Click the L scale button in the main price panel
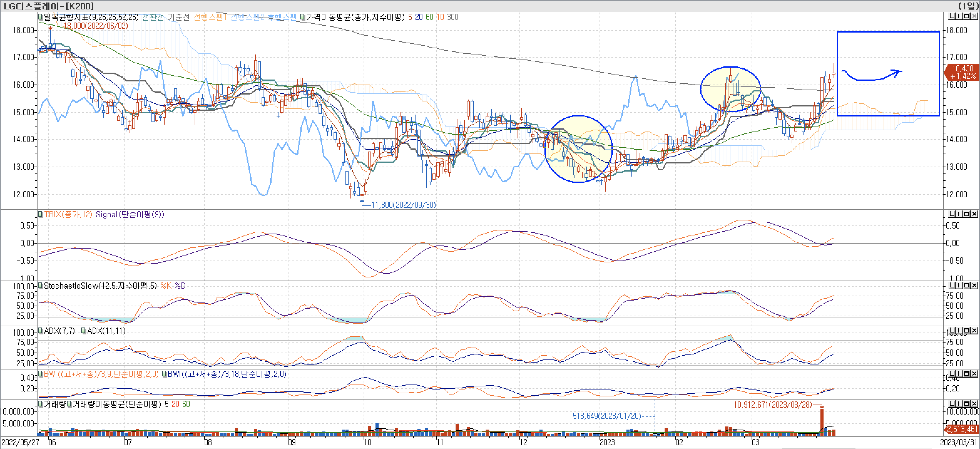980x449 pixels. (x=952, y=16)
